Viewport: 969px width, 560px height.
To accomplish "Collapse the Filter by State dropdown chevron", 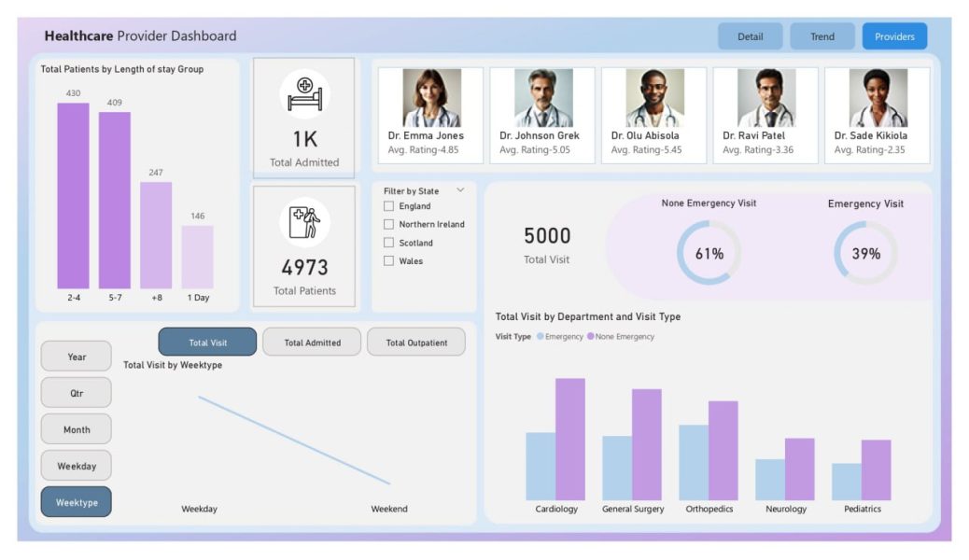I will click(460, 190).
